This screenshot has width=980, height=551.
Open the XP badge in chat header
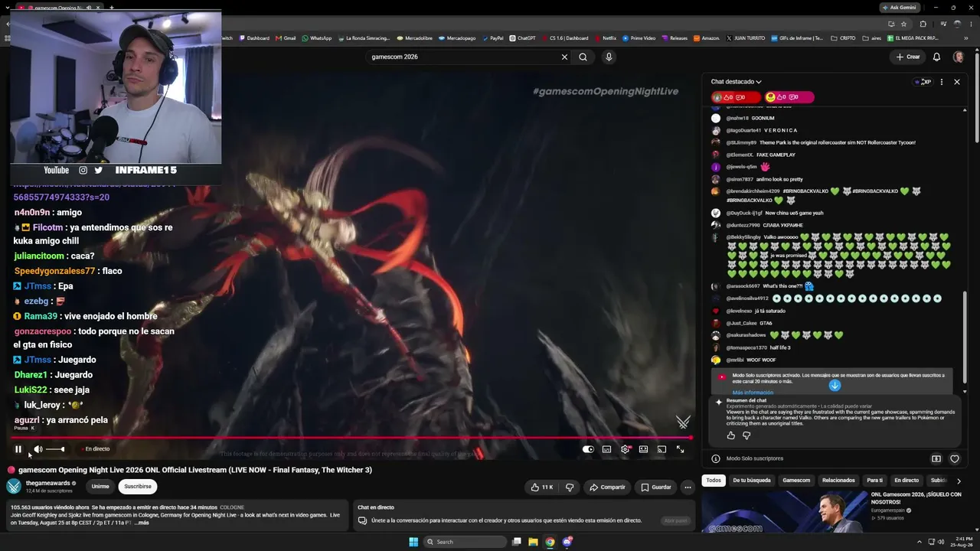click(923, 82)
